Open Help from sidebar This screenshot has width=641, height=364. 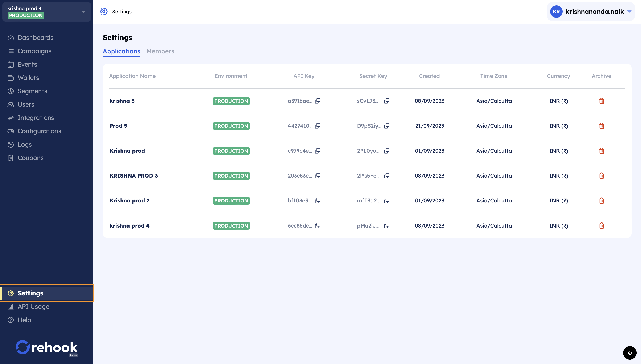24,320
